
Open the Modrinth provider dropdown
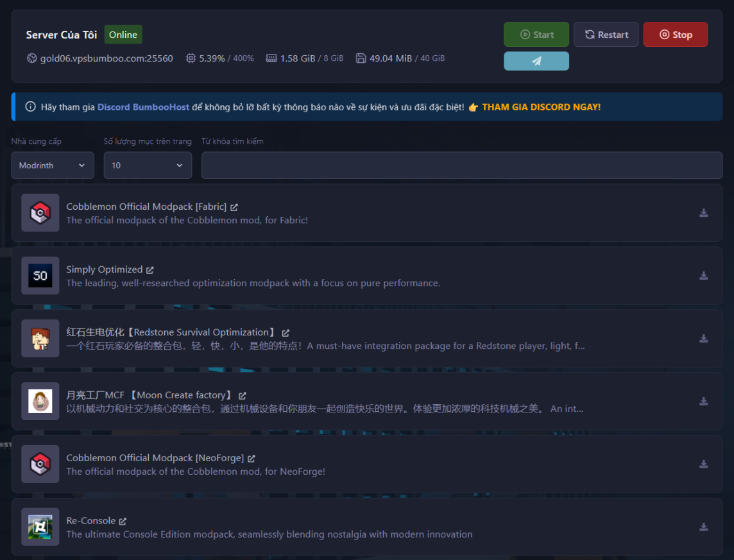click(x=53, y=165)
